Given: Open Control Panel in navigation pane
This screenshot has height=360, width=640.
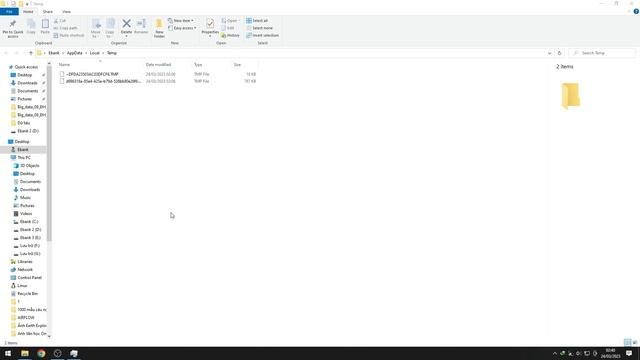Looking at the screenshot, I should tap(29, 278).
